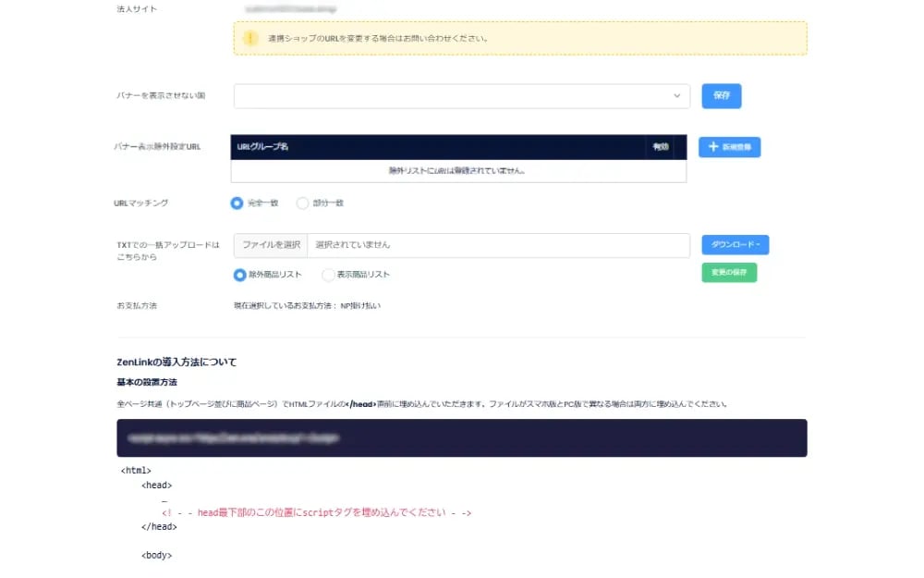
Task: Click the red head comment line in code
Action: [317, 512]
